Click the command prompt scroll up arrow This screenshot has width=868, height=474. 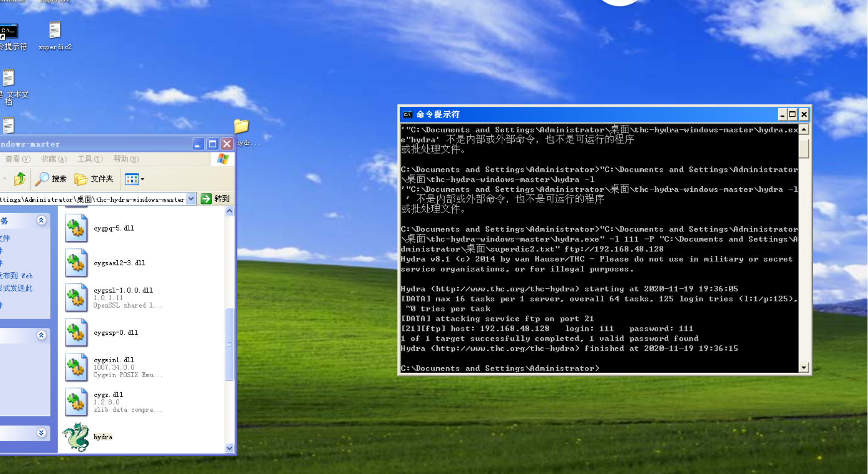click(x=804, y=130)
